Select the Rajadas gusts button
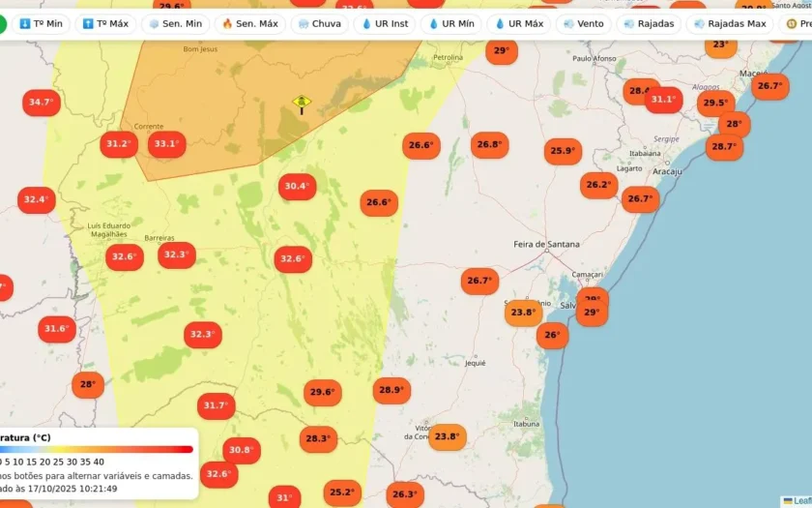Screen dimensions: 812x508 [x=649, y=24]
